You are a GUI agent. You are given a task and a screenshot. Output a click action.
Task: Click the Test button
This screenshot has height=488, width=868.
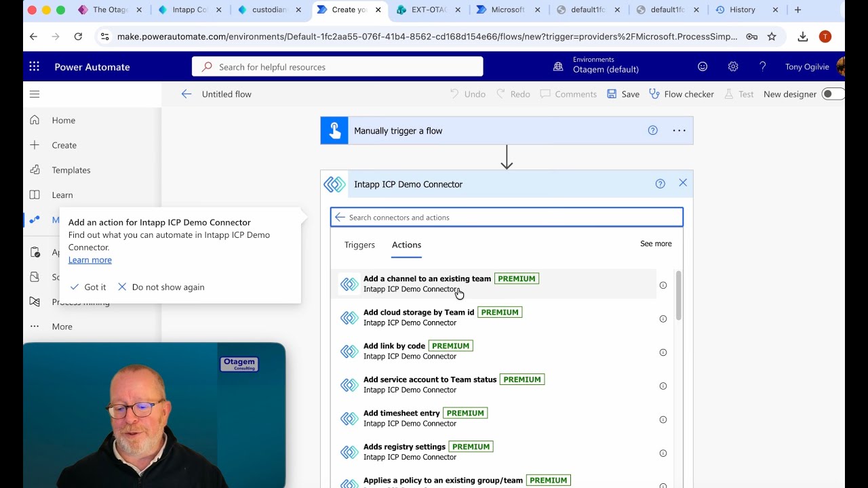(739, 94)
